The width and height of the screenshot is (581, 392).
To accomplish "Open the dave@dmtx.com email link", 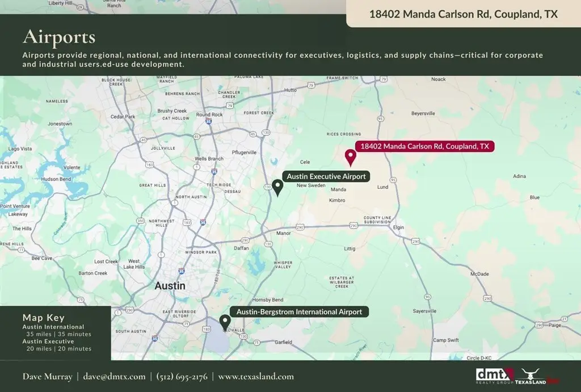I will (115, 377).
